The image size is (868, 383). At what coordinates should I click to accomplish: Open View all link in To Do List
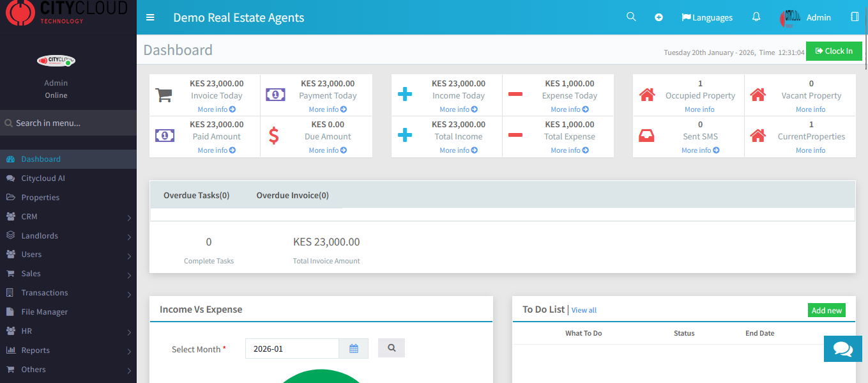[584, 310]
